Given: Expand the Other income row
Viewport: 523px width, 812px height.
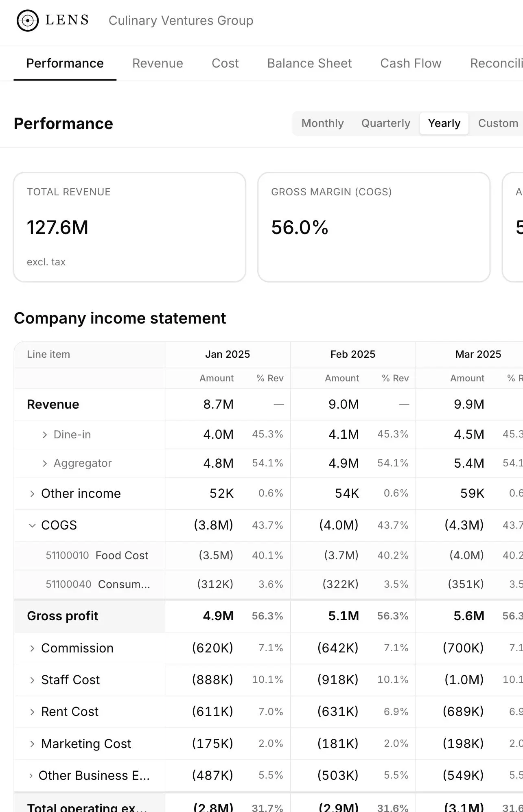Looking at the screenshot, I should pos(32,494).
